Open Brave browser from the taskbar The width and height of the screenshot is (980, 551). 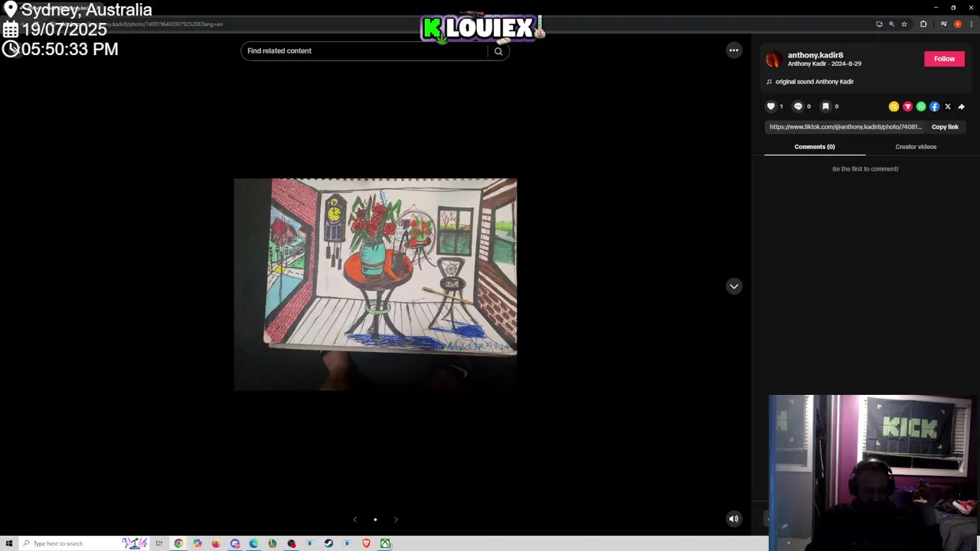click(366, 543)
